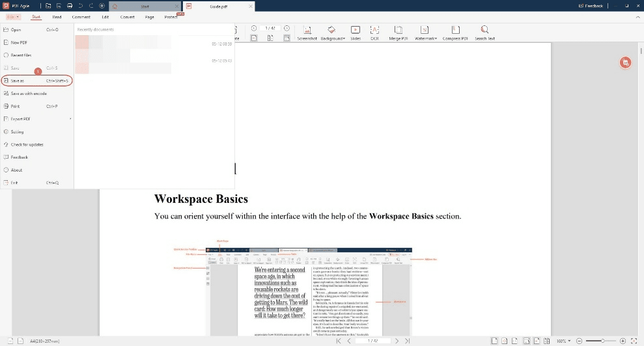Zoom in with the plus button

[x=623, y=341]
